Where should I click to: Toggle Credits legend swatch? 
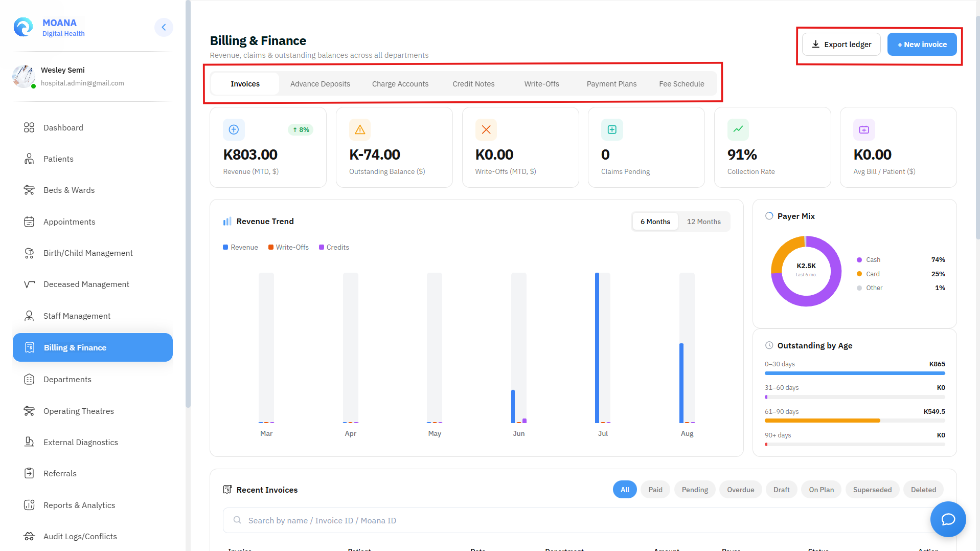322,247
